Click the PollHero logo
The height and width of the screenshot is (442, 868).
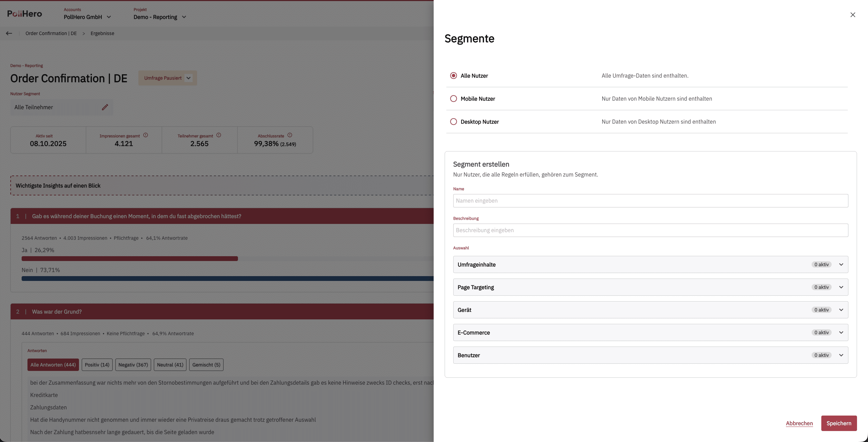25,14
